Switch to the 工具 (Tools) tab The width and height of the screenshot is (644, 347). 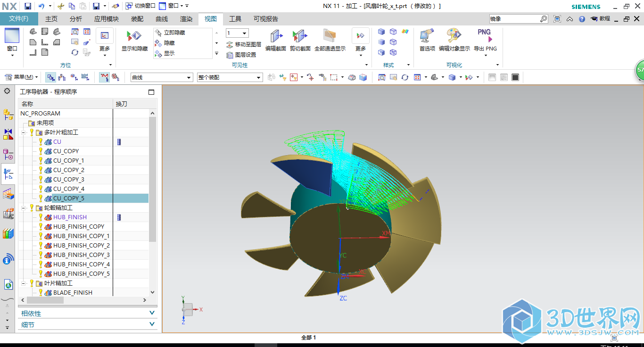(235, 19)
